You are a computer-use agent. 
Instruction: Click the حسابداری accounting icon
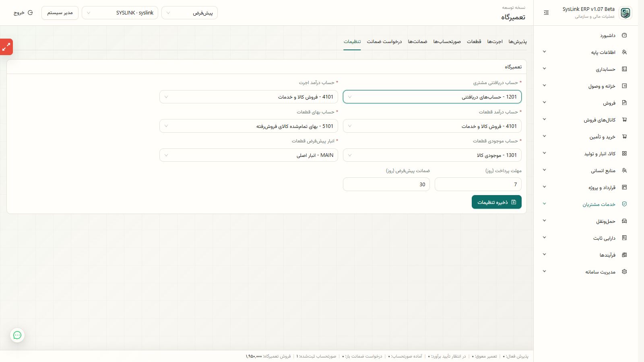tap(624, 69)
